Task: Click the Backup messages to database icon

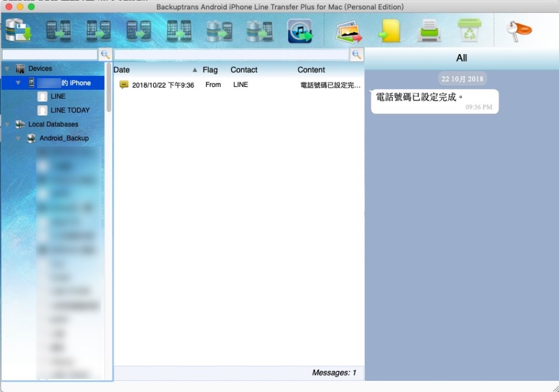Action: [18, 30]
